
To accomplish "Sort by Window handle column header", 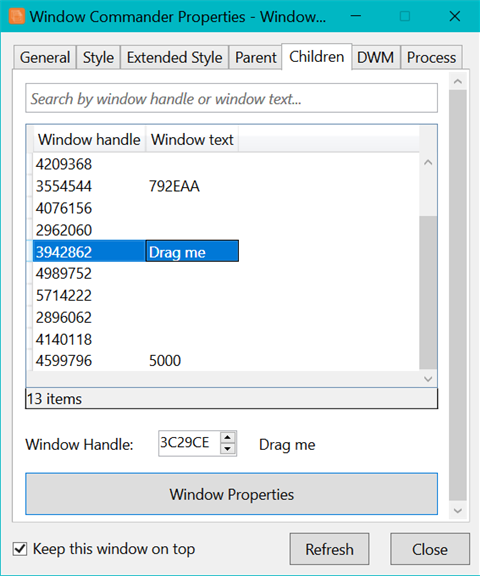I will click(x=89, y=140).
